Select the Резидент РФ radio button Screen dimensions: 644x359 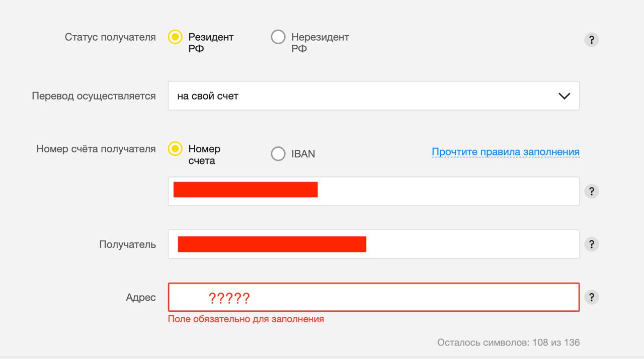tap(175, 37)
